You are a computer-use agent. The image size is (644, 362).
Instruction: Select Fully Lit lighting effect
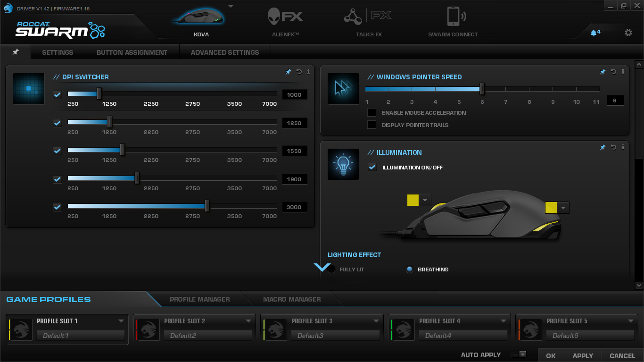tap(331, 269)
